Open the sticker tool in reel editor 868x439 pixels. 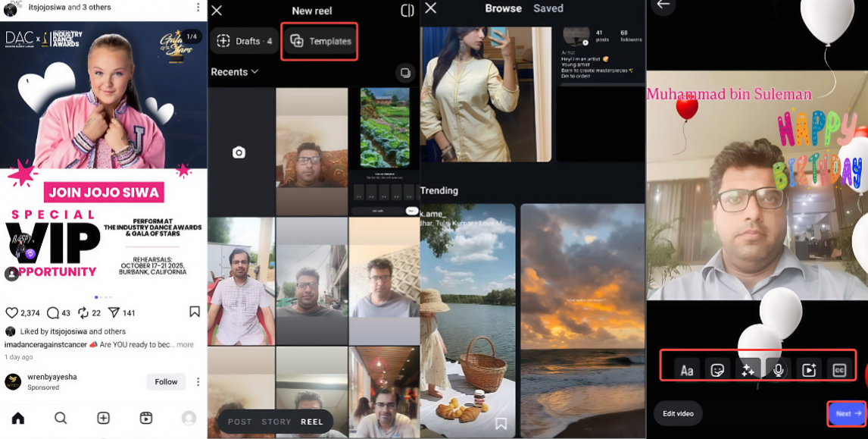coord(717,370)
